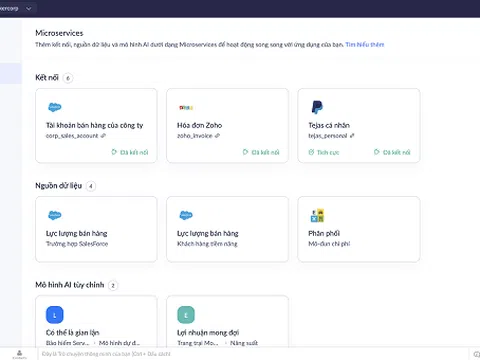Screen dimensions: 480x360
Task: Click the 'Tích cực' checkmark icon
Action: point(311,152)
